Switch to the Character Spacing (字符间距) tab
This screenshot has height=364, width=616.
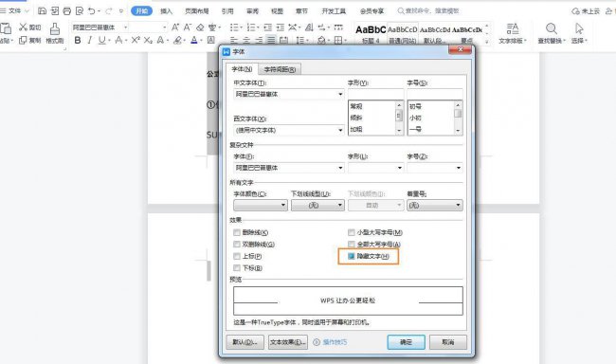click(280, 69)
